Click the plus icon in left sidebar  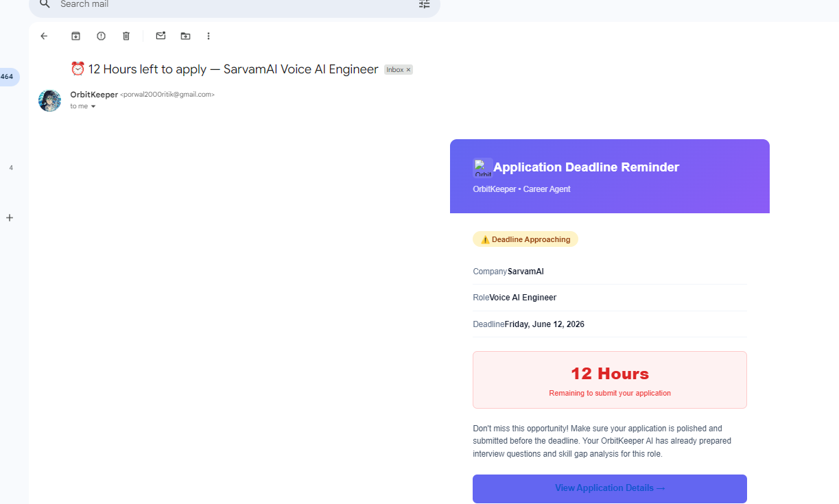10,218
